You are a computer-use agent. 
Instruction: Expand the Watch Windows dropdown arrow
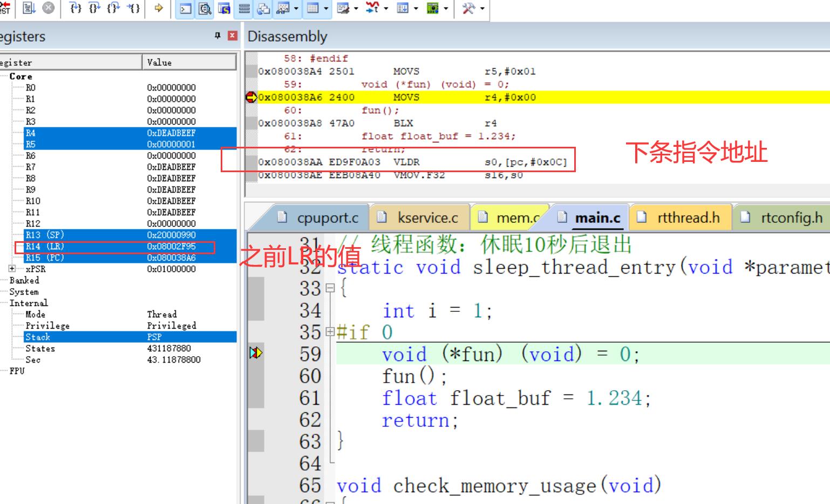(x=296, y=9)
